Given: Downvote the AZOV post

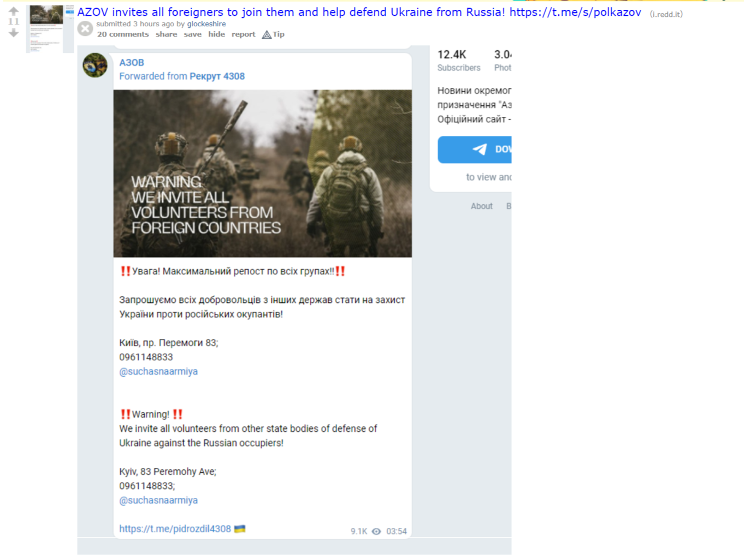Looking at the screenshot, I should point(14,33).
